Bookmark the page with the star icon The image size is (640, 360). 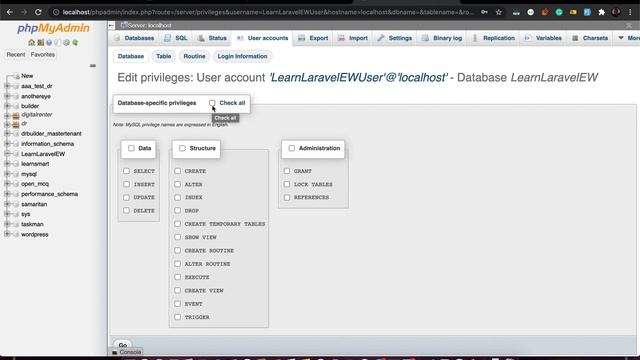click(498, 12)
